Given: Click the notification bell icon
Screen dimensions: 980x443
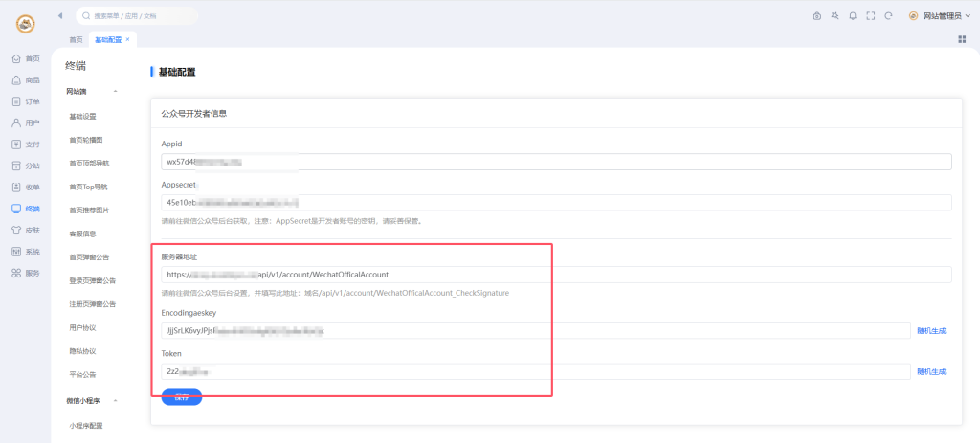Looking at the screenshot, I should (853, 16).
